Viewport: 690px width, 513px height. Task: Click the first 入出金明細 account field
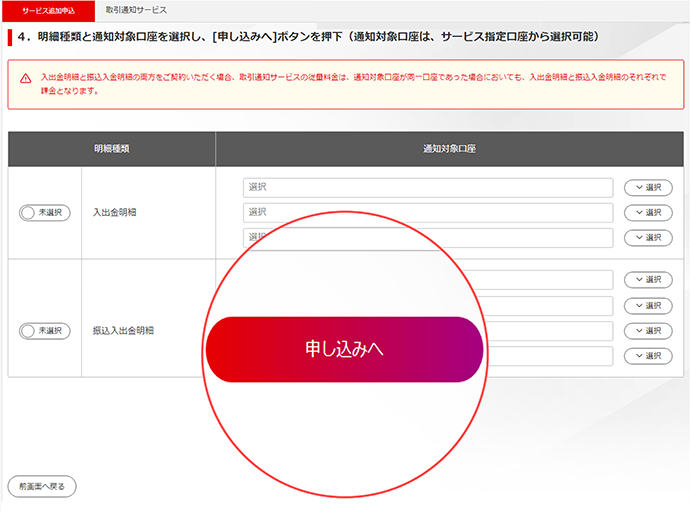coord(427,187)
